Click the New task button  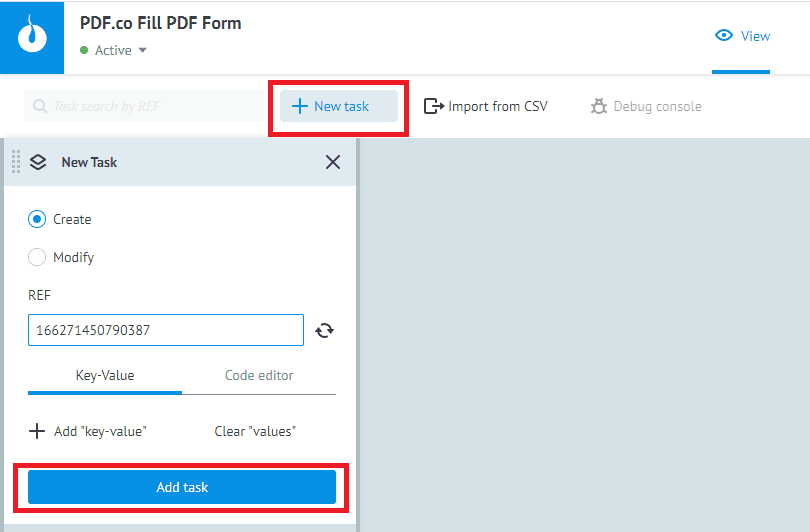click(339, 106)
